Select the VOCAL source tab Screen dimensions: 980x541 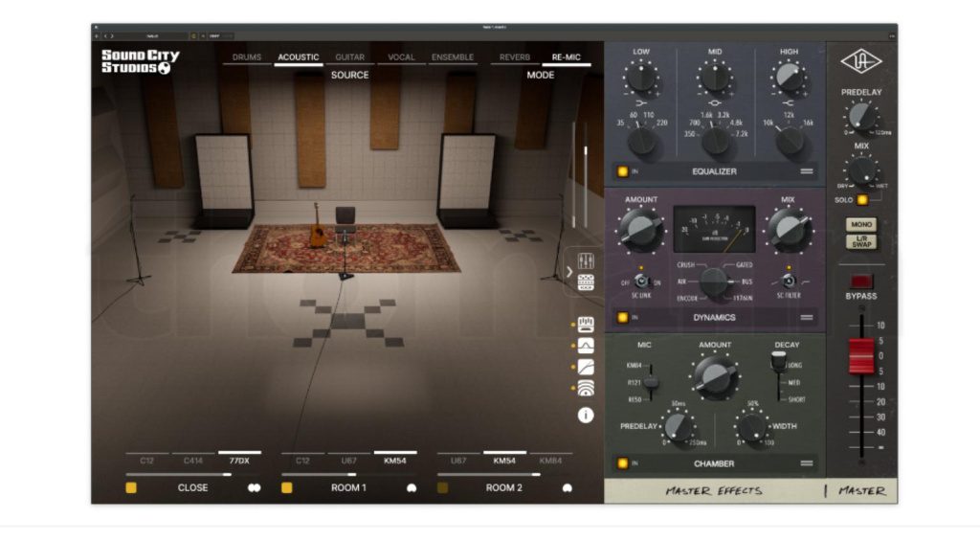[x=401, y=56]
